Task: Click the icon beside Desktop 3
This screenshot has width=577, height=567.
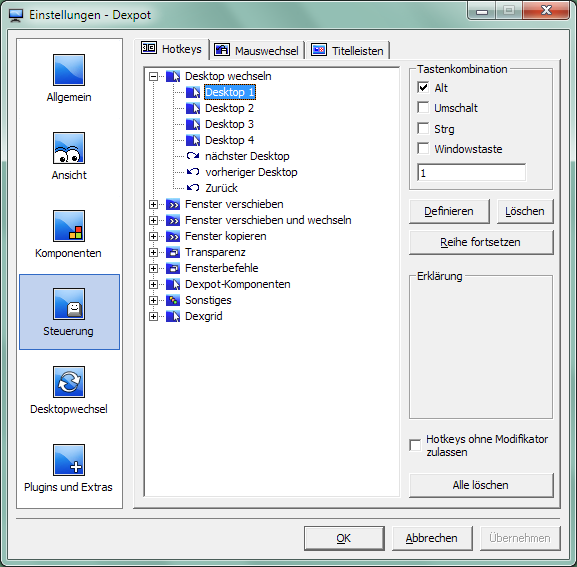Action: click(193, 124)
